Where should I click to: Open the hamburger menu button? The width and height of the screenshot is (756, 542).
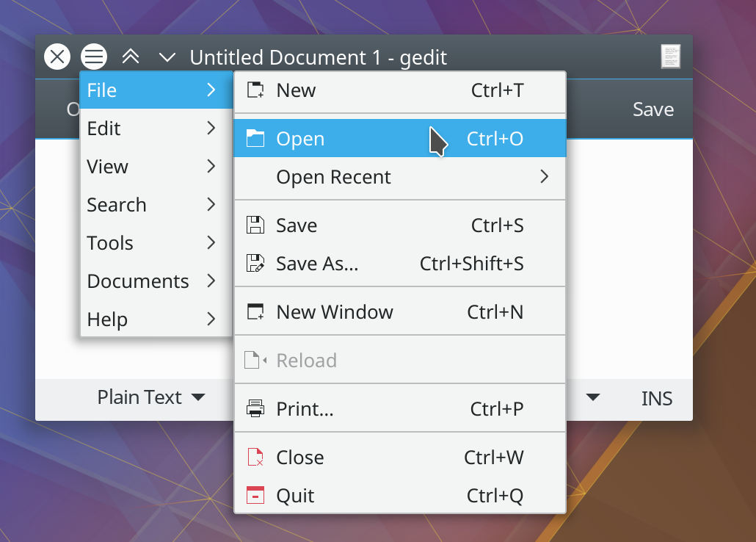93,57
